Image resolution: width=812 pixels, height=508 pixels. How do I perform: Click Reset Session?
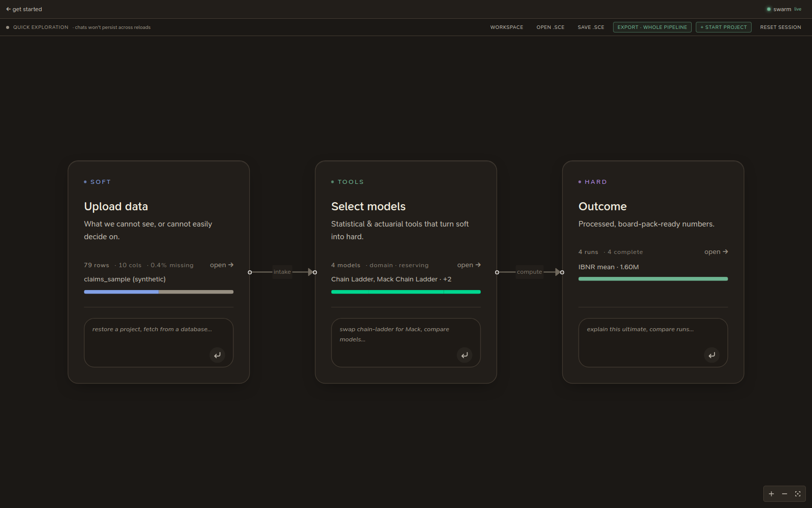[x=781, y=27]
